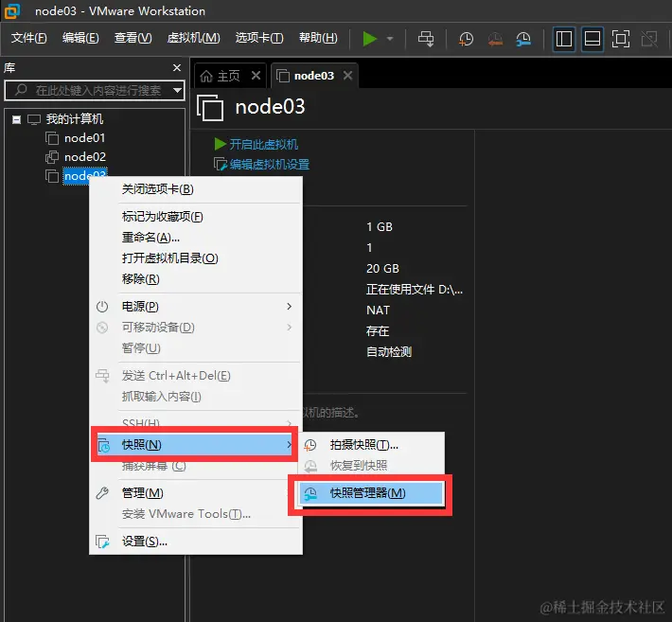This screenshot has width=672, height=622.
Task: Choose 快照管理器(M) in snapshot submenu
Action: (371, 493)
